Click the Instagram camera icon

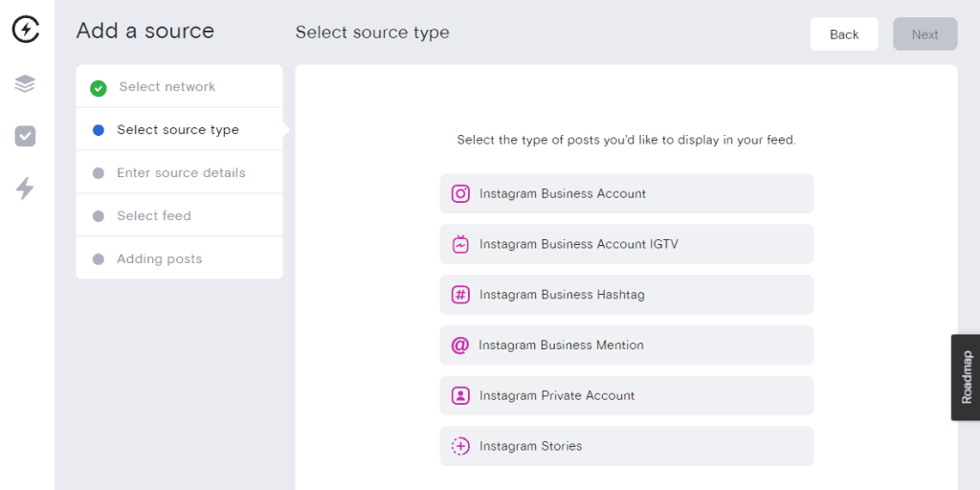point(460,193)
